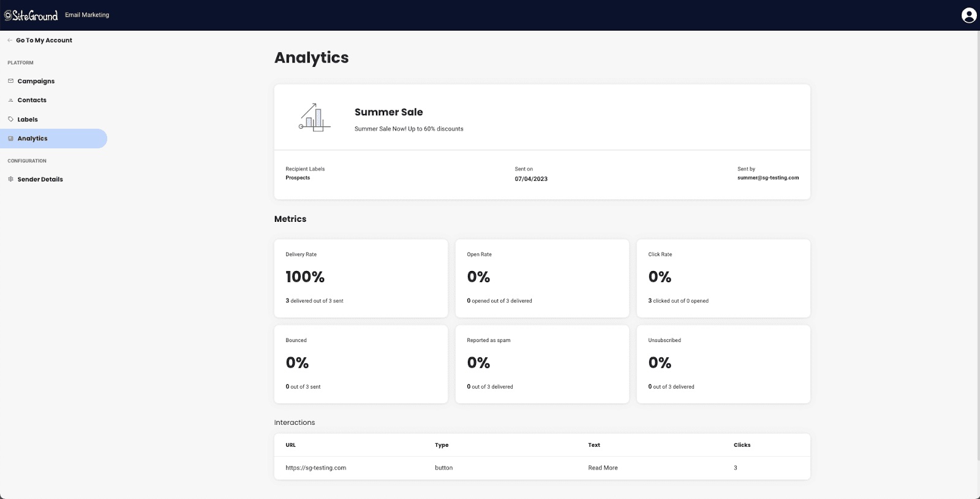
Task: Open Contacts in the sidebar
Action: 32,100
